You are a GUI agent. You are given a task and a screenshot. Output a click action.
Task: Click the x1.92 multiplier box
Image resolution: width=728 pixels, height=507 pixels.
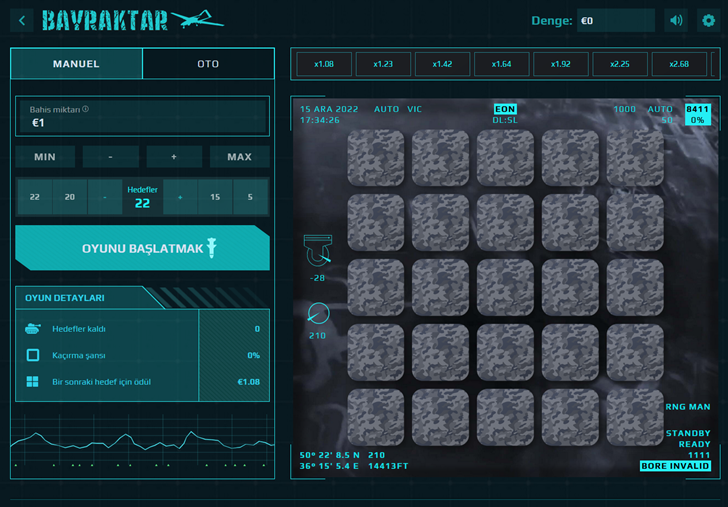coord(560,64)
